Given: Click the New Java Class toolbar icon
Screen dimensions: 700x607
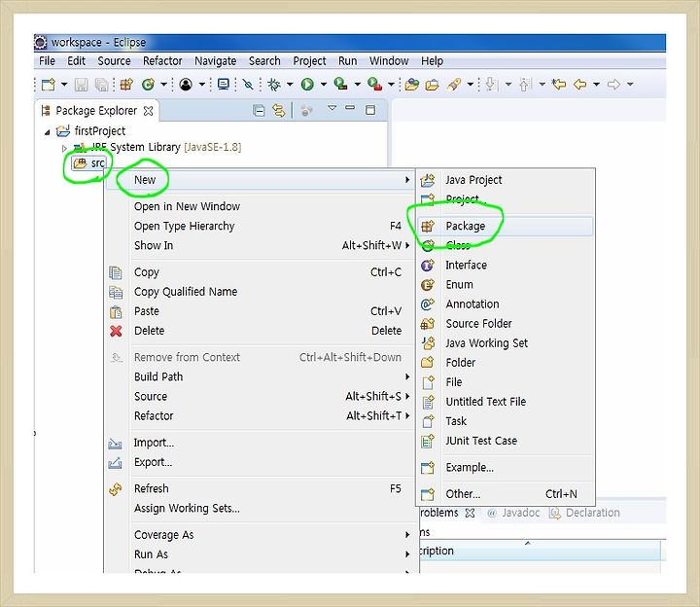Looking at the screenshot, I should [148, 85].
